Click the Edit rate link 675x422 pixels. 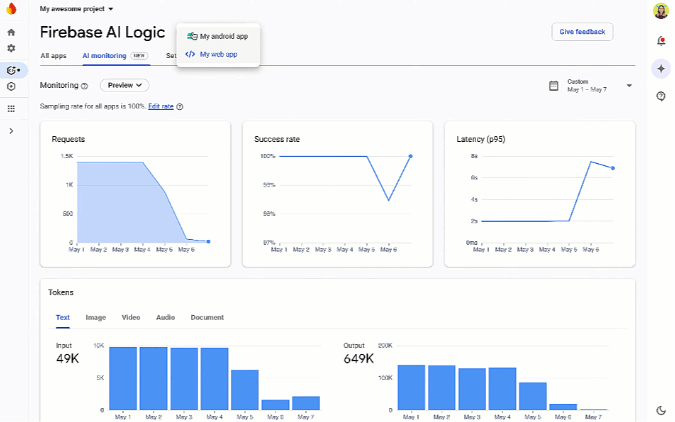coord(160,106)
